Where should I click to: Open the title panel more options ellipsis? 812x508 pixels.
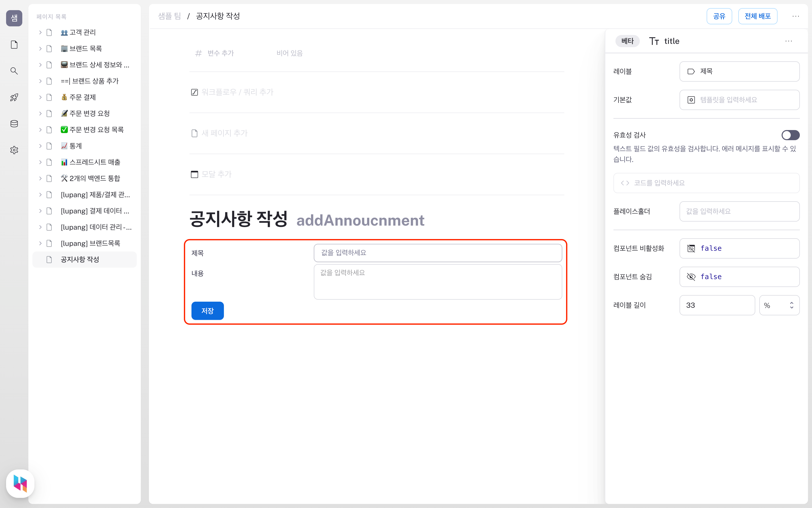(788, 41)
